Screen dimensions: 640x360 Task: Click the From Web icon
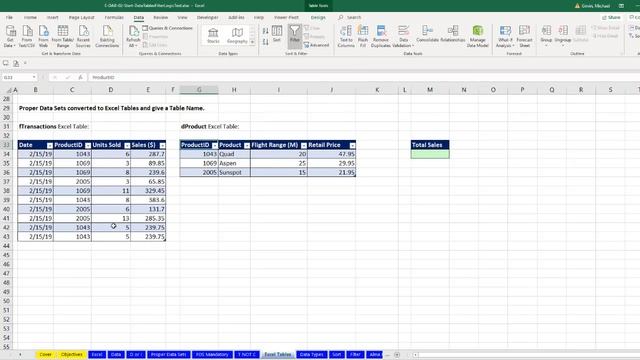pos(43,36)
